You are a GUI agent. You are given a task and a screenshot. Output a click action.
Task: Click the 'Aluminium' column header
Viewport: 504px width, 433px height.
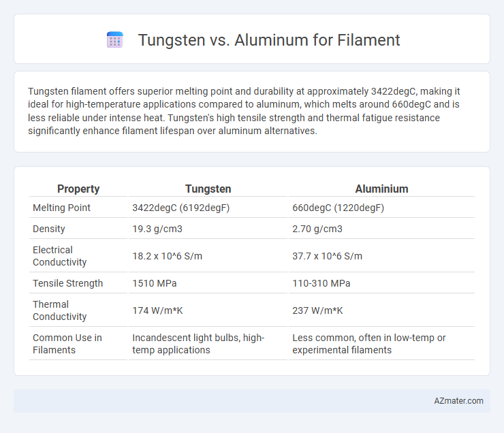[x=381, y=189]
